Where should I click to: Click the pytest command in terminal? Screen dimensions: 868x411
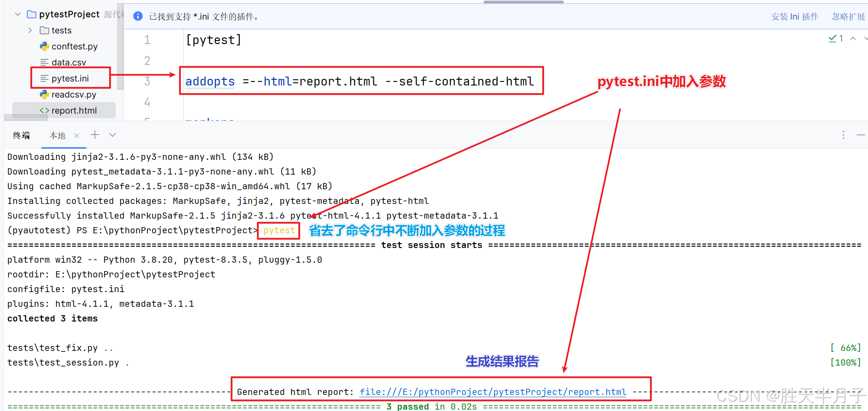click(279, 230)
